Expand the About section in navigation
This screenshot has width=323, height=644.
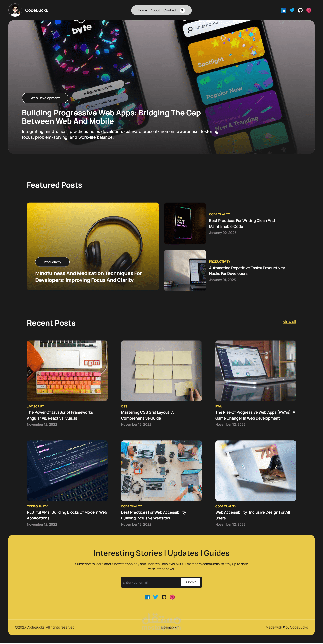coord(155,10)
